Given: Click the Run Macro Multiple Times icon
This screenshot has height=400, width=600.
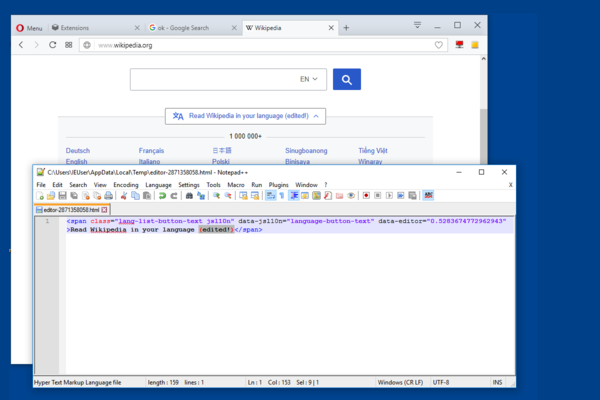Looking at the screenshot, I should (x=401, y=196).
